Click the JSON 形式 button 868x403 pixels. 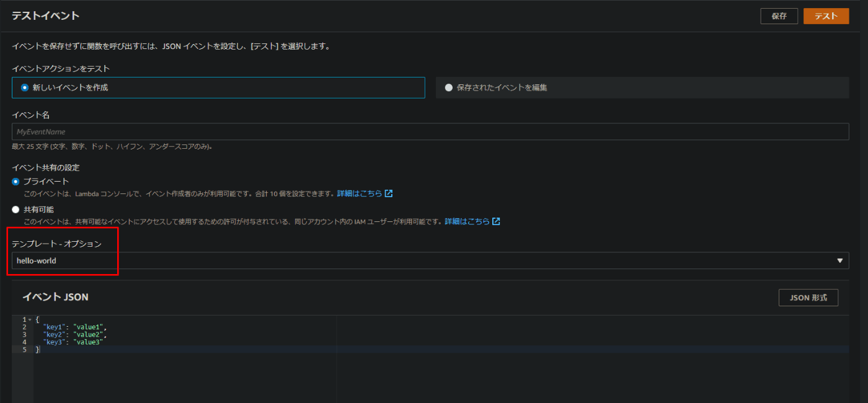(808, 298)
